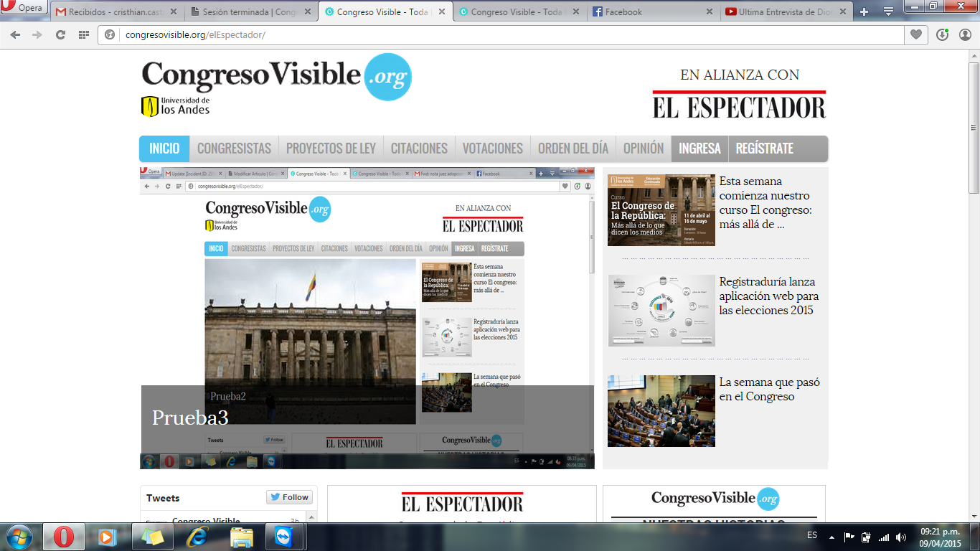This screenshot has height=551, width=980.
Task: Open the OPINIÓN menu item
Action: click(644, 149)
